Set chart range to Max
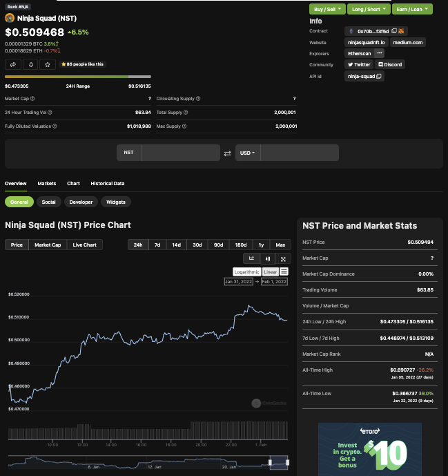448x476 pixels. click(280, 245)
